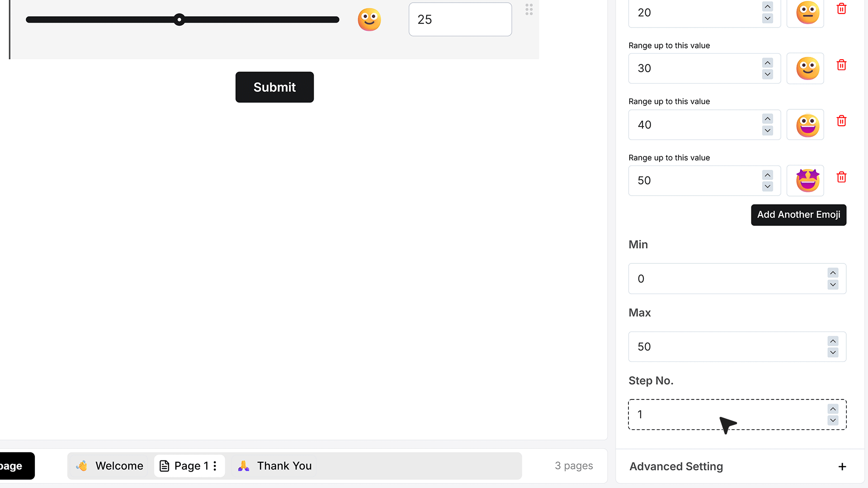Image resolution: width=868 pixels, height=488 pixels.
Task: Open Page 1 options menu (three dots)
Action: tap(215, 466)
